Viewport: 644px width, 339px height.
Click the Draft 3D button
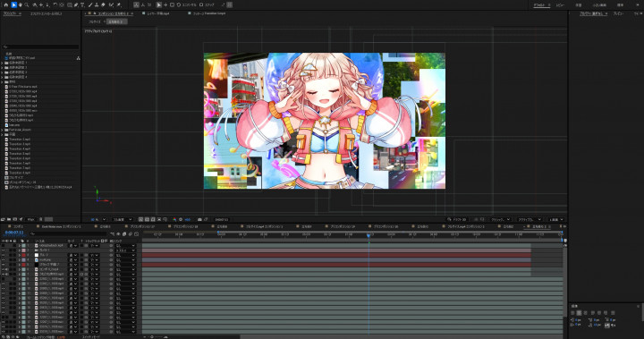[x=457, y=219]
